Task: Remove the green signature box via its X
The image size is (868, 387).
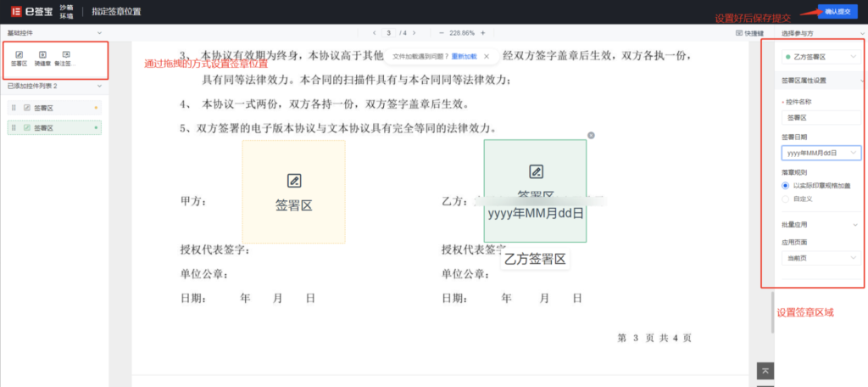Action: click(x=591, y=135)
